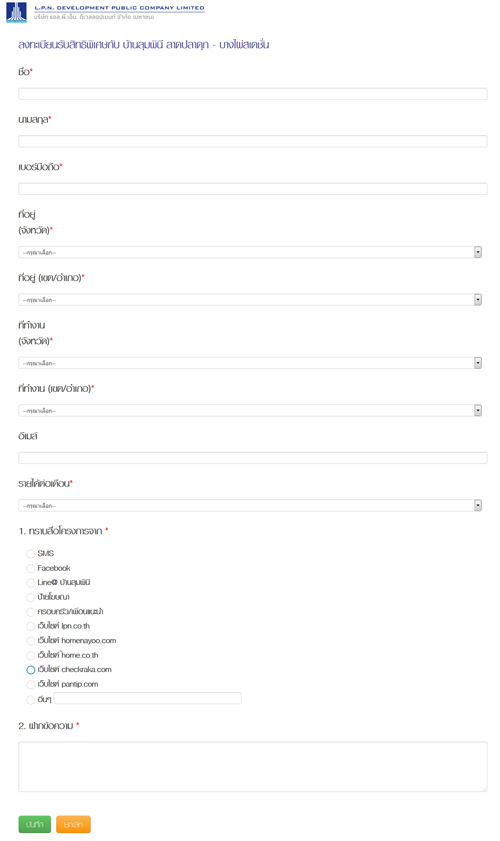The width and height of the screenshot is (500, 841).
Task: Click the message textarea under question 2
Action: click(x=253, y=766)
